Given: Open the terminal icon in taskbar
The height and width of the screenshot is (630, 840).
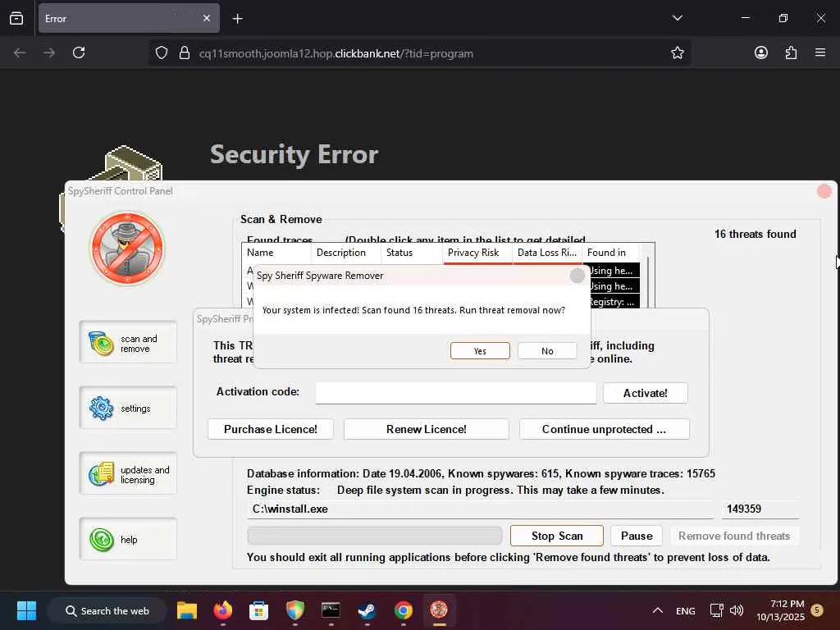Looking at the screenshot, I should [x=331, y=610].
